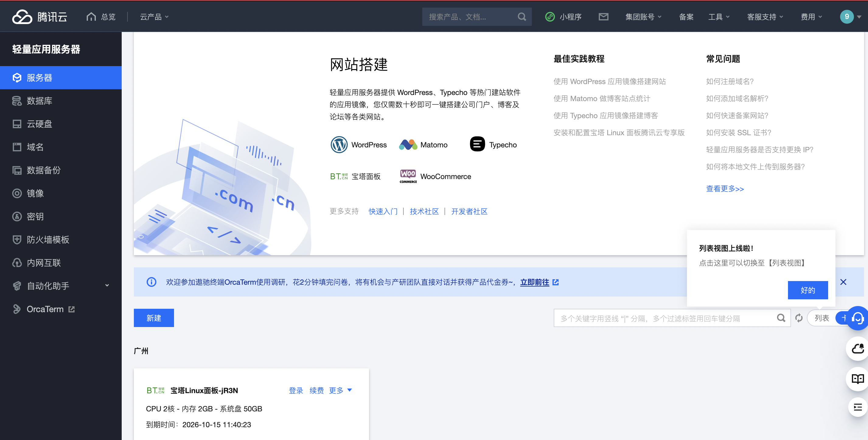
Task: Refresh the server list
Action: pos(799,318)
